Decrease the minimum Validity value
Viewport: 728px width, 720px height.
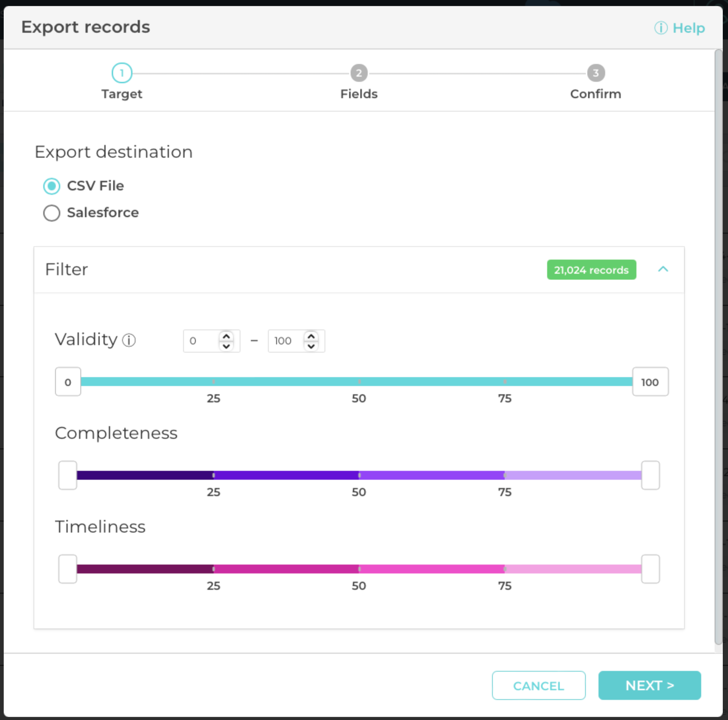[226, 346]
